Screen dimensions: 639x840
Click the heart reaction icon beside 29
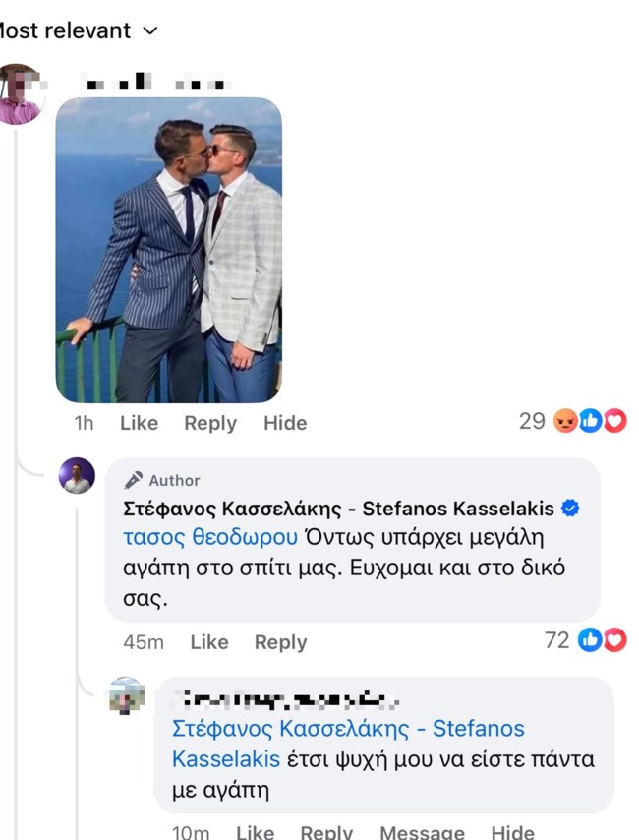[614, 422]
